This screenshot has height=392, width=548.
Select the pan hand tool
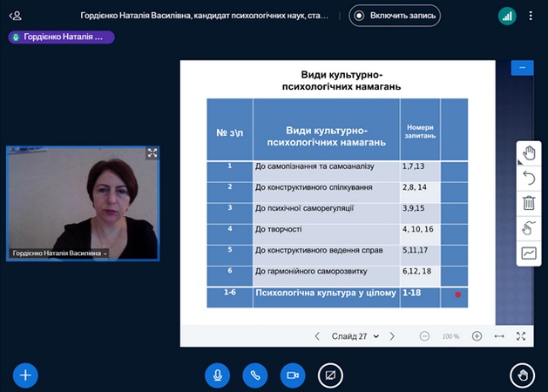pos(528,153)
